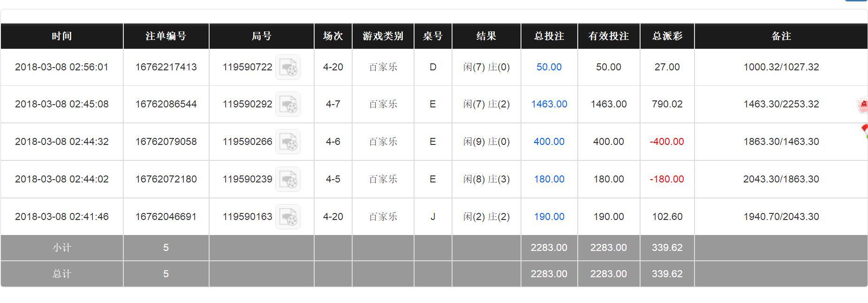Open video replay for round 119590722
The image size is (868, 303).
287,68
